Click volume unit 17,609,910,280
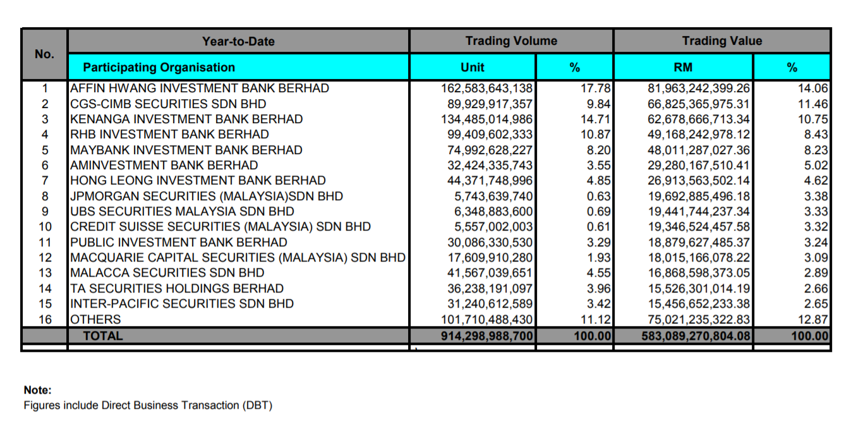868x422 pixels. 490,257
